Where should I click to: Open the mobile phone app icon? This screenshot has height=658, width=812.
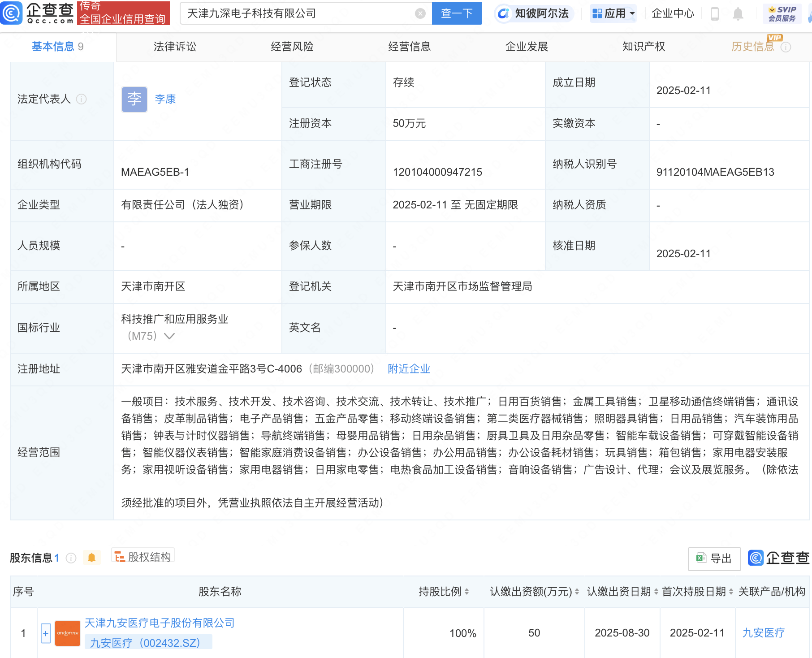(715, 13)
